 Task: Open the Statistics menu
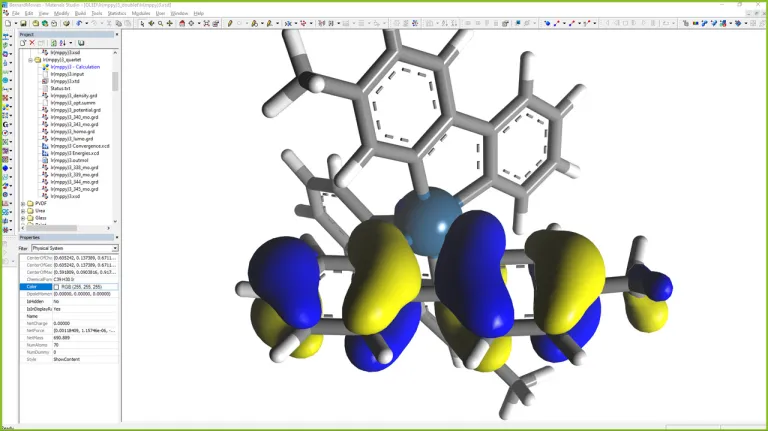[116, 13]
